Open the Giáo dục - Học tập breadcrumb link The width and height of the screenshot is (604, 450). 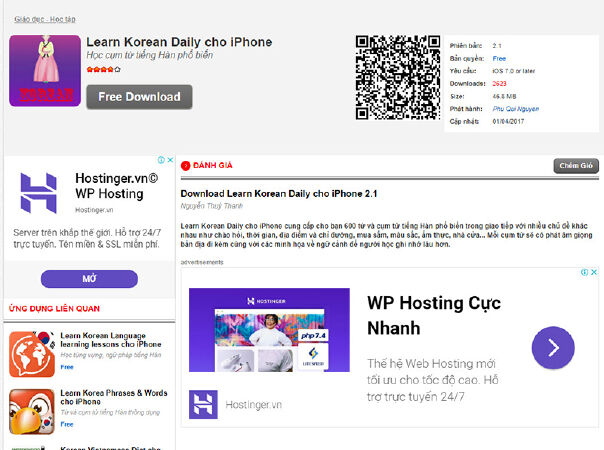(45, 19)
